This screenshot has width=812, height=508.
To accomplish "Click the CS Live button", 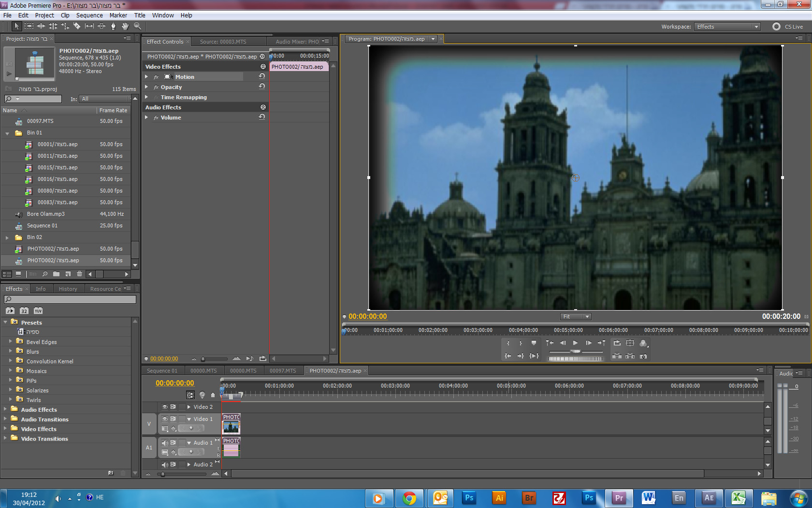I will click(788, 27).
